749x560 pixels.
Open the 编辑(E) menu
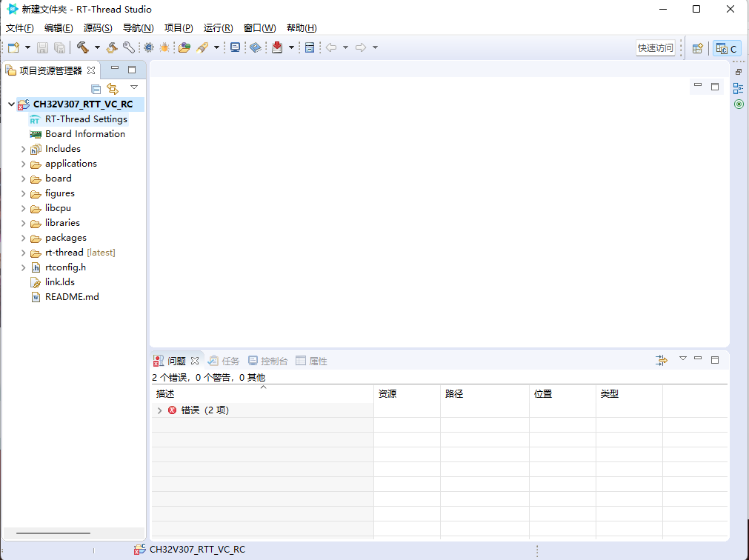pyautogui.click(x=59, y=28)
